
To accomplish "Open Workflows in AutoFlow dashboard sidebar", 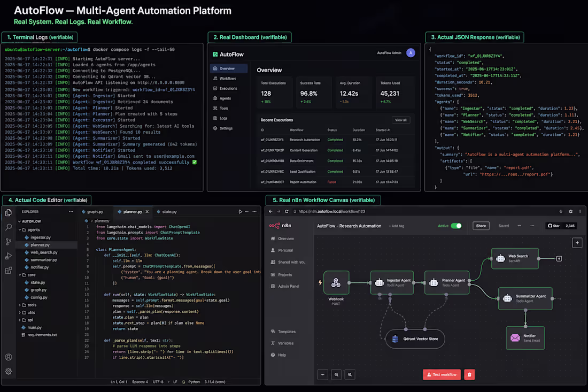I will [x=228, y=79].
